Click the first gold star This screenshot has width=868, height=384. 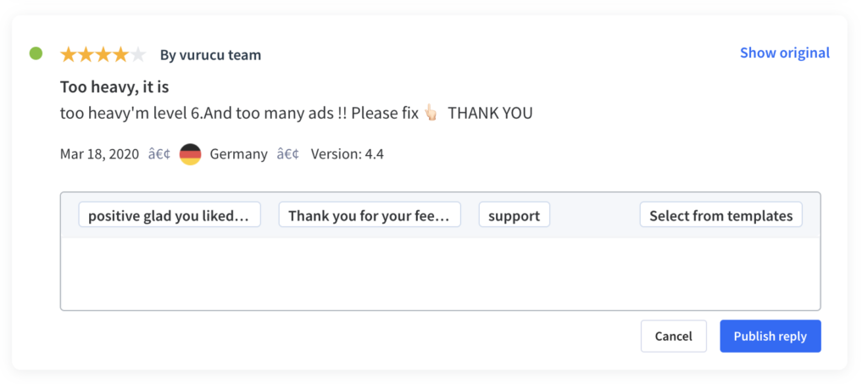coord(69,54)
